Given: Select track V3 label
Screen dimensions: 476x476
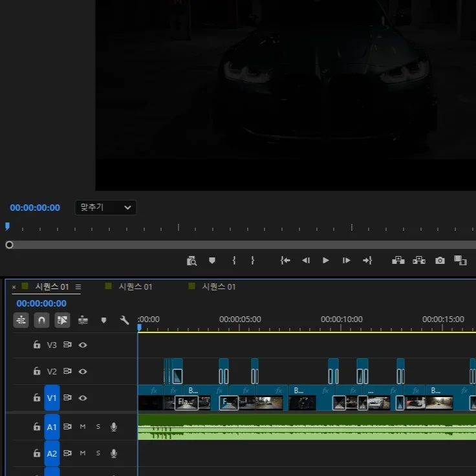Looking at the screenshot, I should coord(52,345).
